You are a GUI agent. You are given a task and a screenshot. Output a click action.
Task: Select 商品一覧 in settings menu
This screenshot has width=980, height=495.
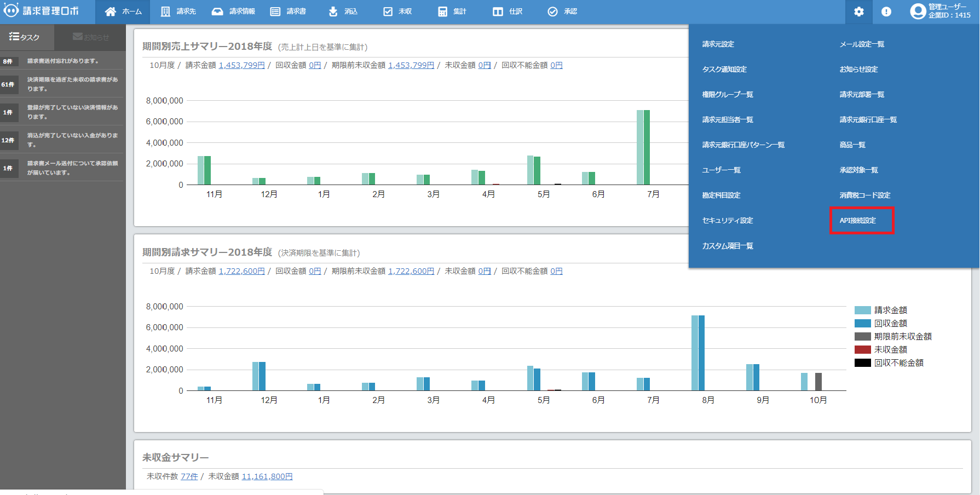(x=852, y=145)
